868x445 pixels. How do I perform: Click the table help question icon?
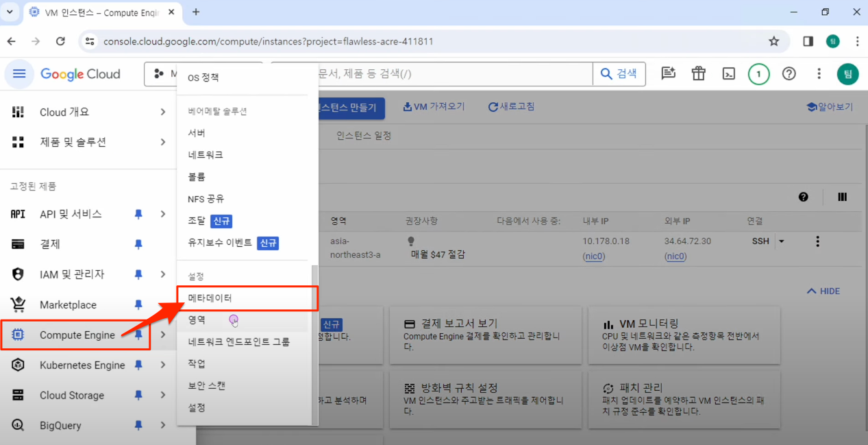804,197
